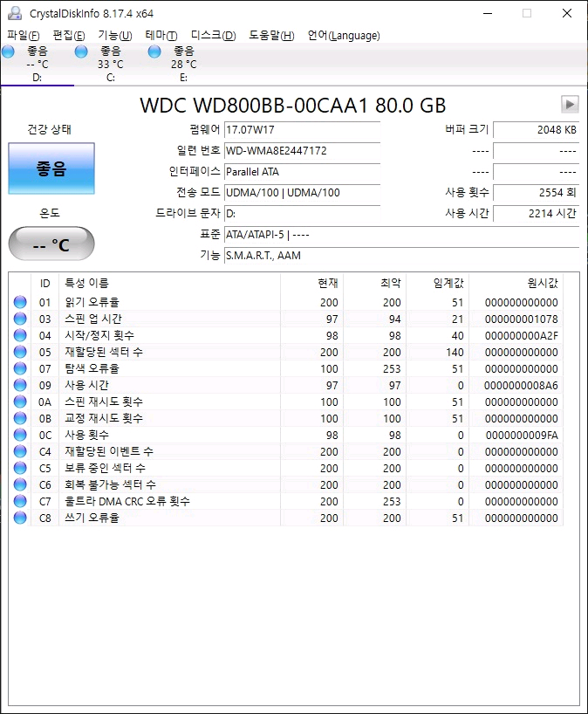Click the next disk arrow button
This screenshot has width=588, height=714.
(570, 104)
